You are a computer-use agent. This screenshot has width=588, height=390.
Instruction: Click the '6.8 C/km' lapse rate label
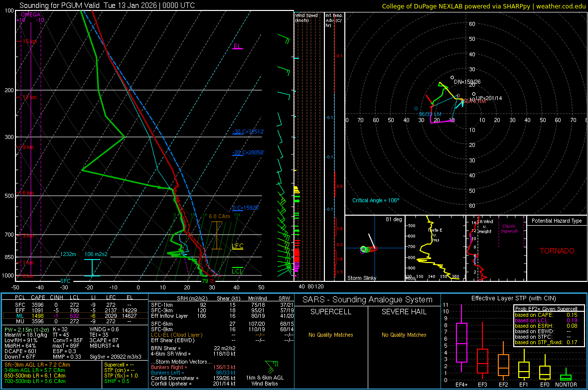coord(219,216)
